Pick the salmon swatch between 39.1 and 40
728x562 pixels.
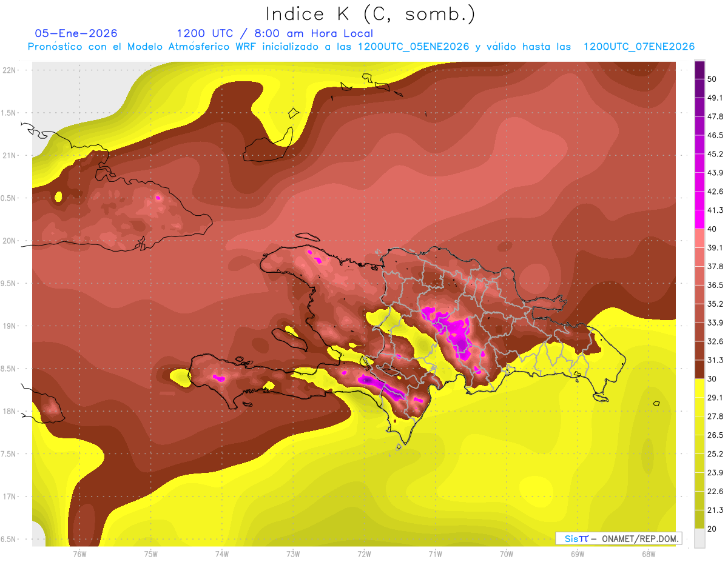(700, 238)
